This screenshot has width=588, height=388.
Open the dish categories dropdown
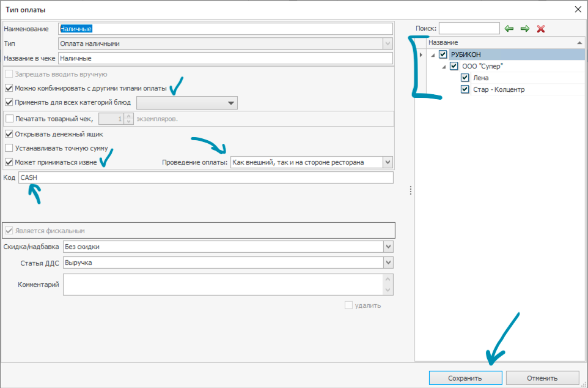click(230, 103)
